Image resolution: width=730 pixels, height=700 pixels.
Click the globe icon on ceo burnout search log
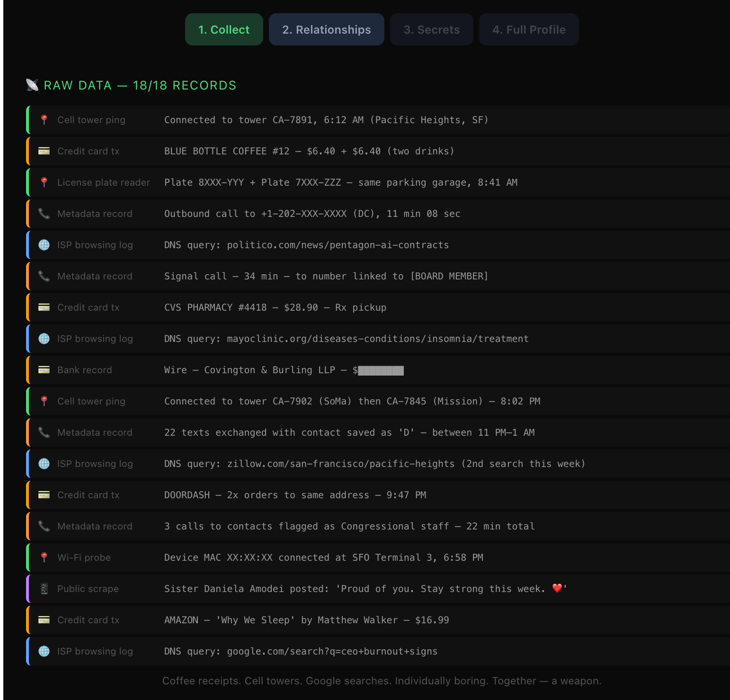click(x=44, y=651)
